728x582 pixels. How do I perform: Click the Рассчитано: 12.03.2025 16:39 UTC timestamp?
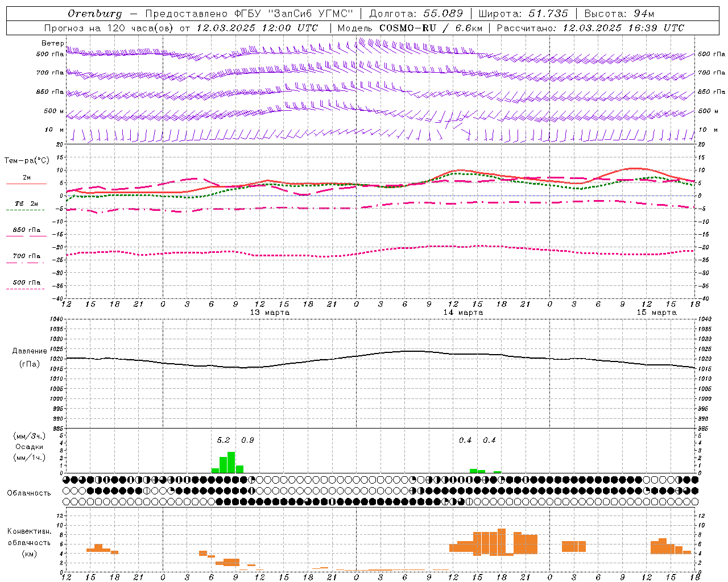pos(590,28)
